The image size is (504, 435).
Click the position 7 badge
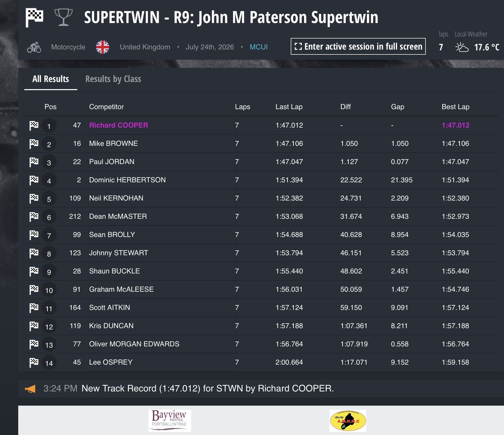pos(49,235)
